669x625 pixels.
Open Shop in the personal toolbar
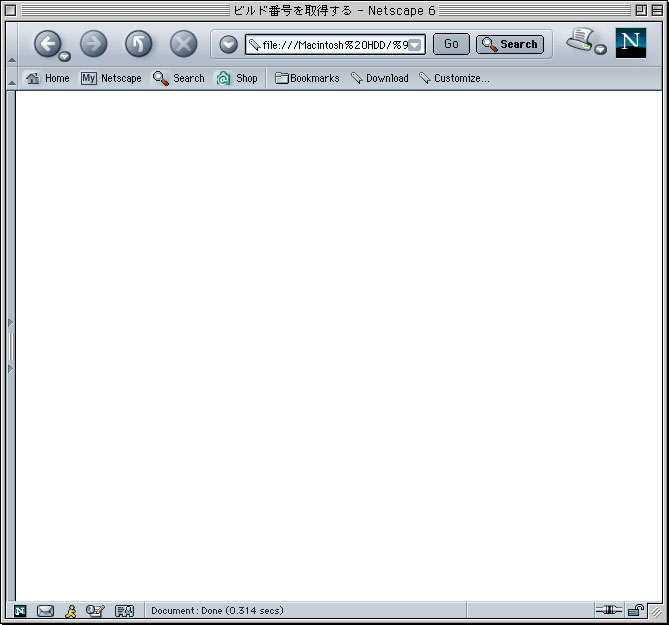(237, 78)
